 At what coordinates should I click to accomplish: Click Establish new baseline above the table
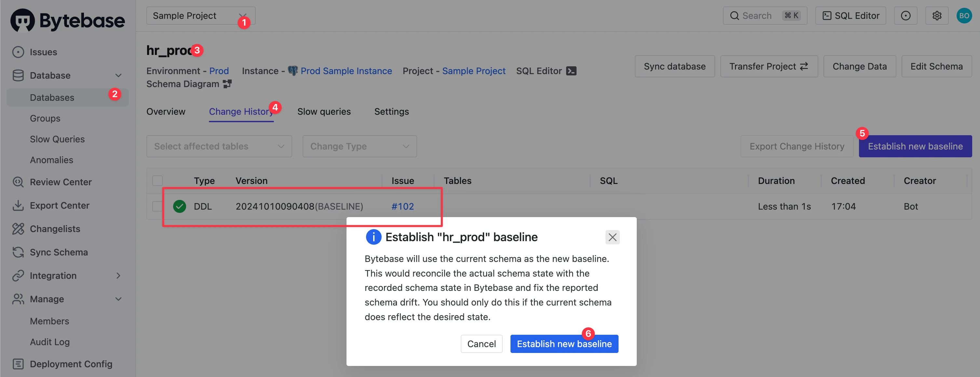point(915,146)
